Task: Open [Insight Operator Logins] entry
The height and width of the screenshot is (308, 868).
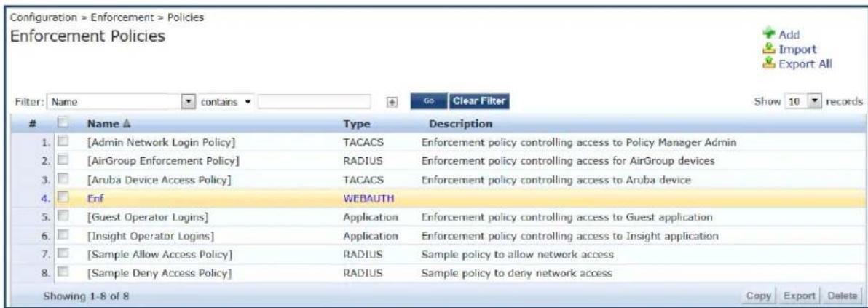Action: click(151, 236)
